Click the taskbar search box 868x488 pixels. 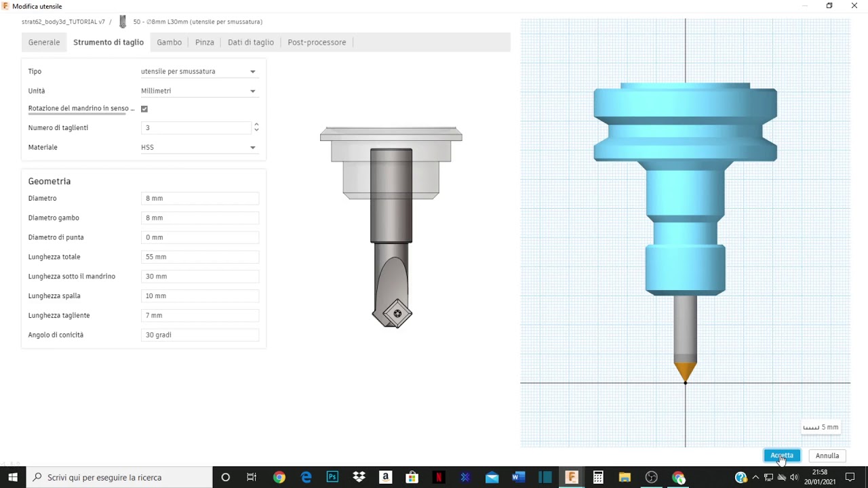click(119, 477)
